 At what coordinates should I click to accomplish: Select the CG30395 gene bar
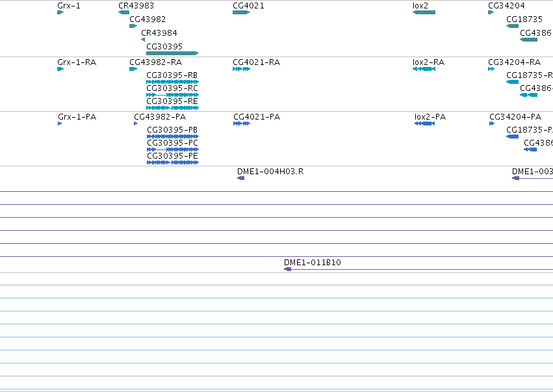coord(172,53)
